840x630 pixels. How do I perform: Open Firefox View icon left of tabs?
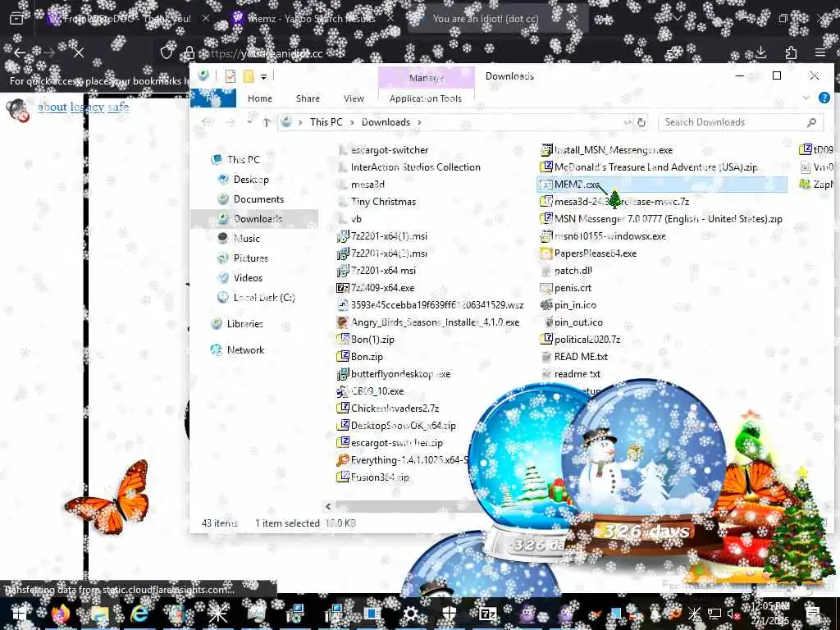point(16,19)
